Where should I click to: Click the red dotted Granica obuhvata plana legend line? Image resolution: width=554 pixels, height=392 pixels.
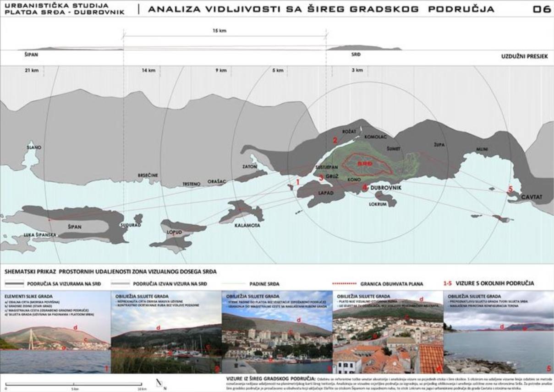tap(343, 283)
